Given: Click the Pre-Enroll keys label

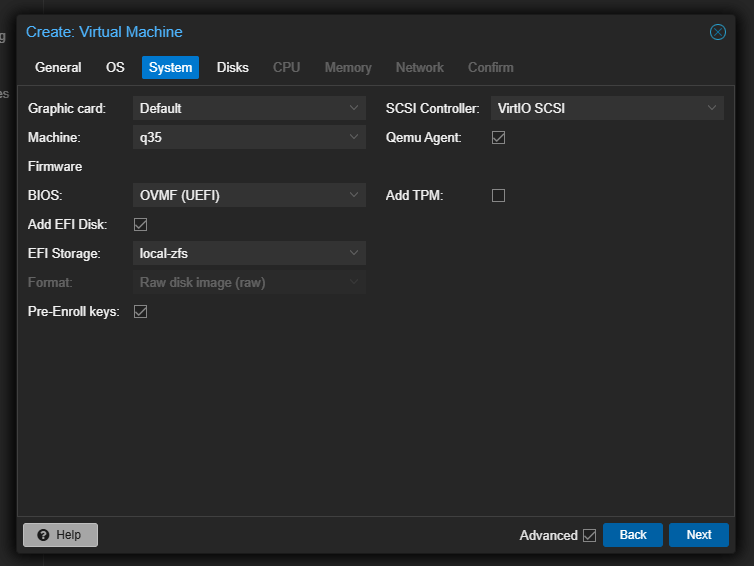Looking at the screenshot, I should point(74,312).
